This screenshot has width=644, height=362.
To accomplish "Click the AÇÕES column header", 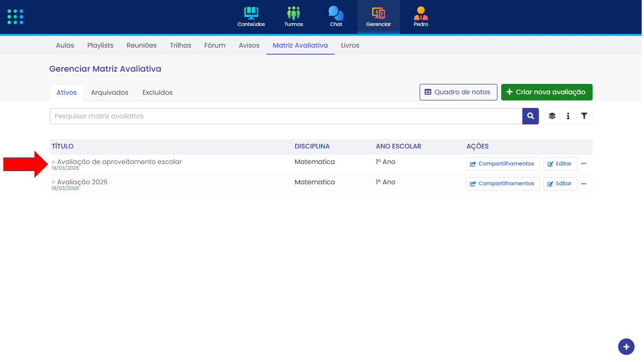I will tap(478, 146).
